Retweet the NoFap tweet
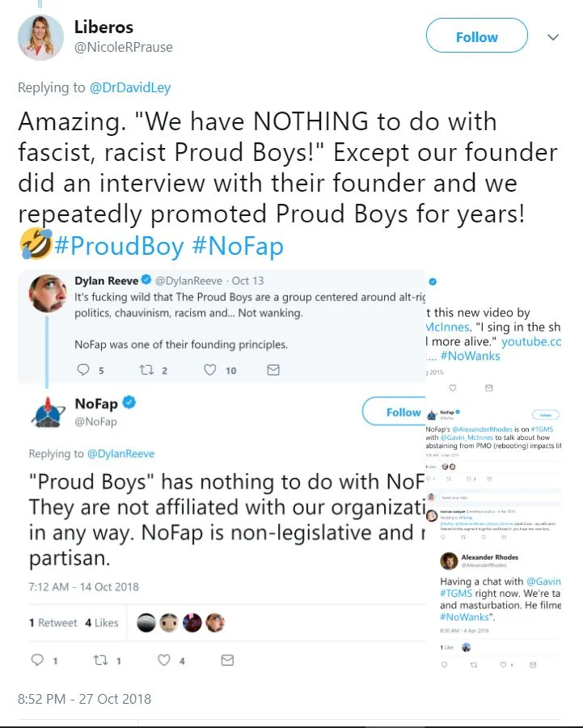This screenshot has height=728, width=583. [101, 661]
